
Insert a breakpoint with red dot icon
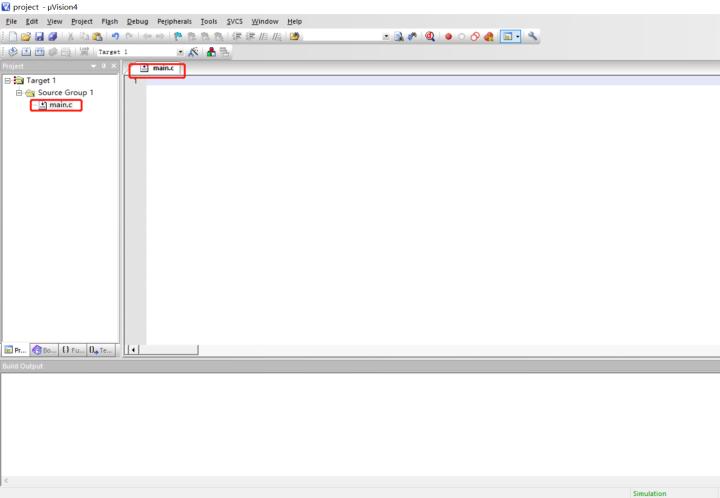click(x=449, y=36)
